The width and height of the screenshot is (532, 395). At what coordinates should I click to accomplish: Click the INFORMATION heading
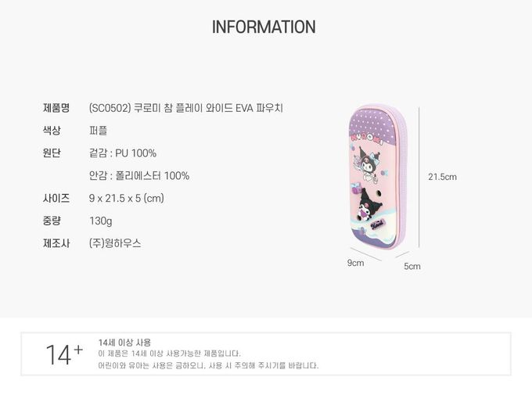[x=264, y=27]
